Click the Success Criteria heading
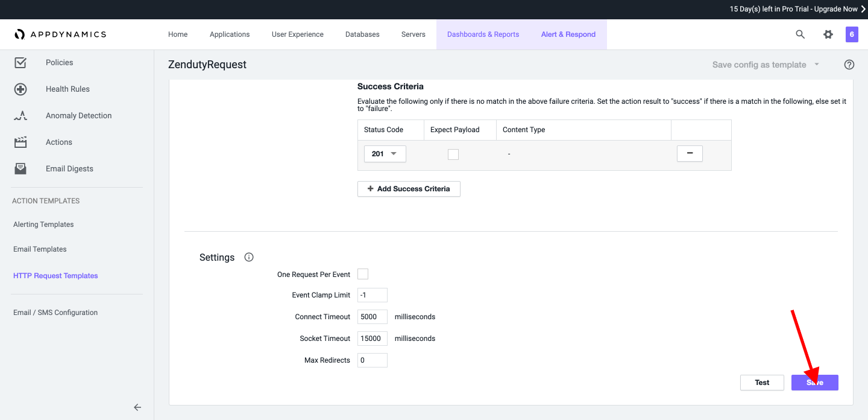868x420 pixels. [x=391, y=86]
